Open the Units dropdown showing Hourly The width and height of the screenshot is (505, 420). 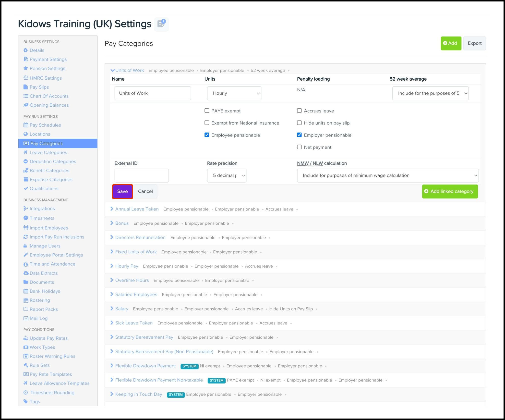tap(234, 93)
